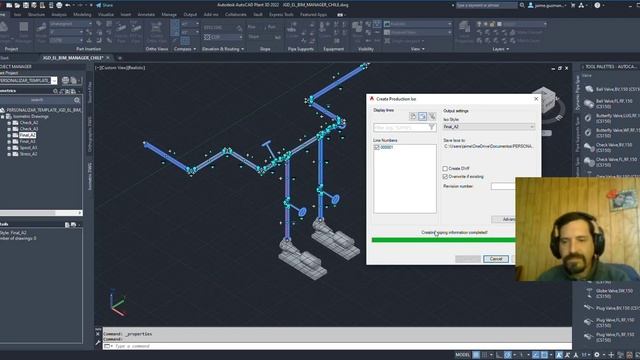Toggle the Create DWF checkbox
Screen dimensions: 640x360
pos(445,169)
